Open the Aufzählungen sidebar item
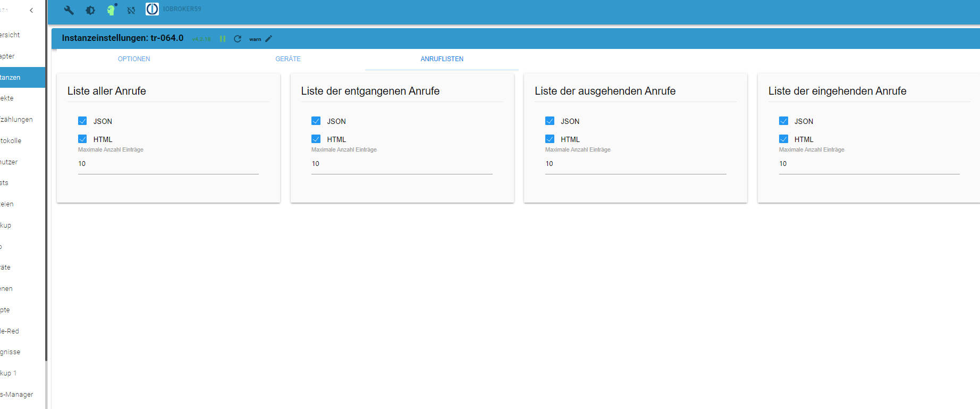Image resolution: width=980 pixels, height=409 pixels. (22, 120)
